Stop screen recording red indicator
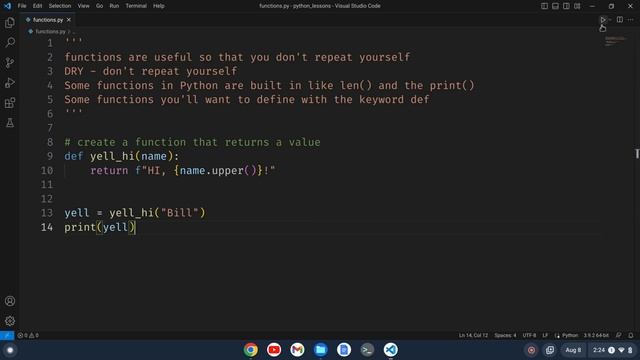Screen dimensions: 640x360 (531, 350)
